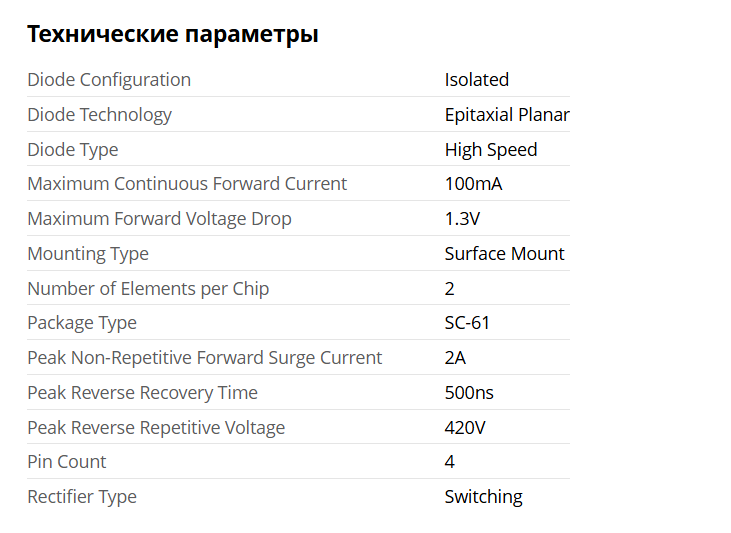Select the "Surface Mount" value
The image size is (731, 533).
tap(504, 254)
